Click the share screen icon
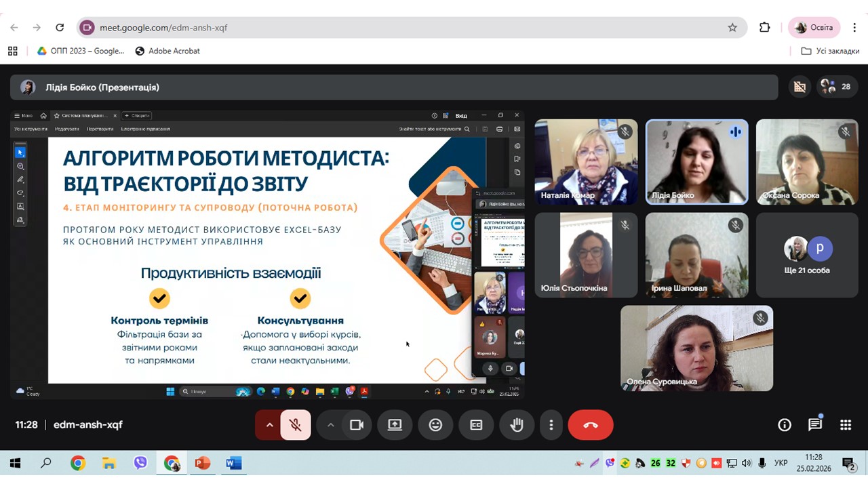Viewport: 868px width, 488px height. (395, 425)
